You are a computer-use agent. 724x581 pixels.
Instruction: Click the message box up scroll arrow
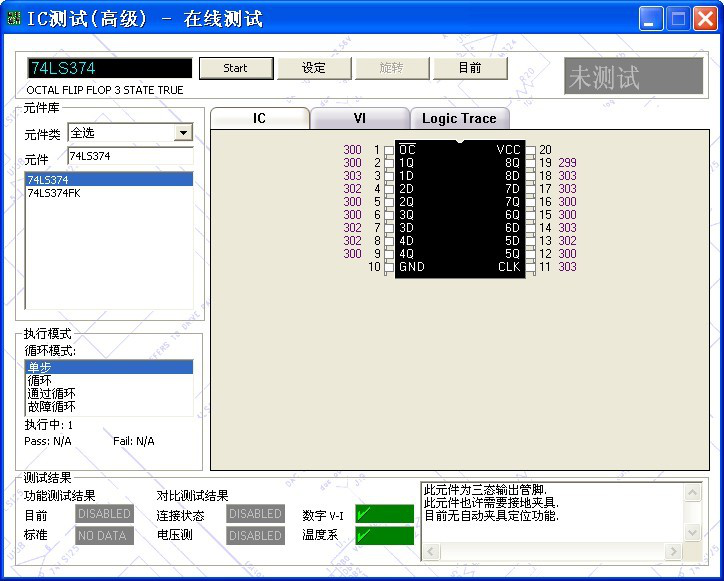tap(692, 492)
